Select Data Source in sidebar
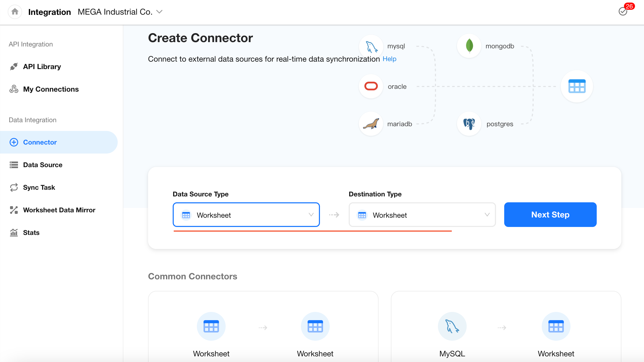The image size is (644, 362). pyautogui.click(x=43, y=165)
